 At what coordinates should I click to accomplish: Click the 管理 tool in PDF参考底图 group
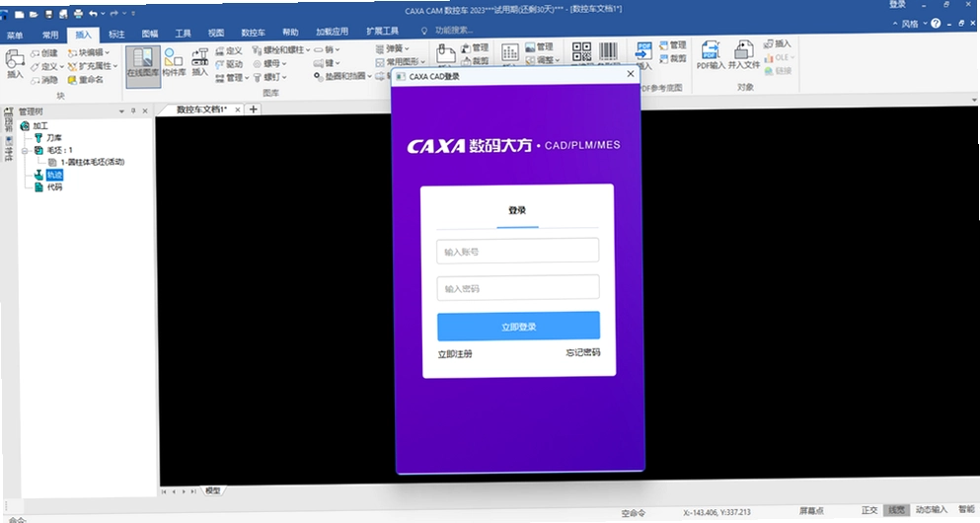click(672, 45)
